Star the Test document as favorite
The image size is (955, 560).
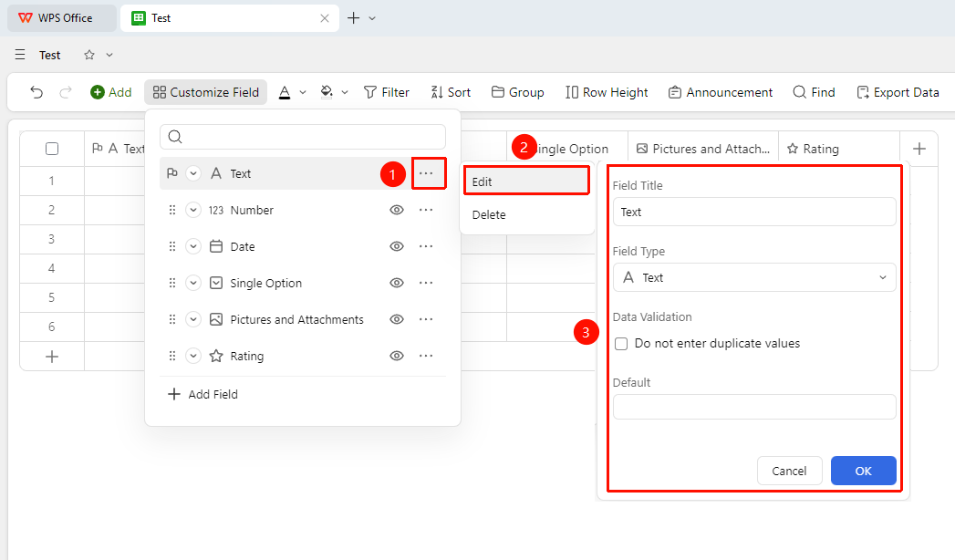click(x=89, y=55)
